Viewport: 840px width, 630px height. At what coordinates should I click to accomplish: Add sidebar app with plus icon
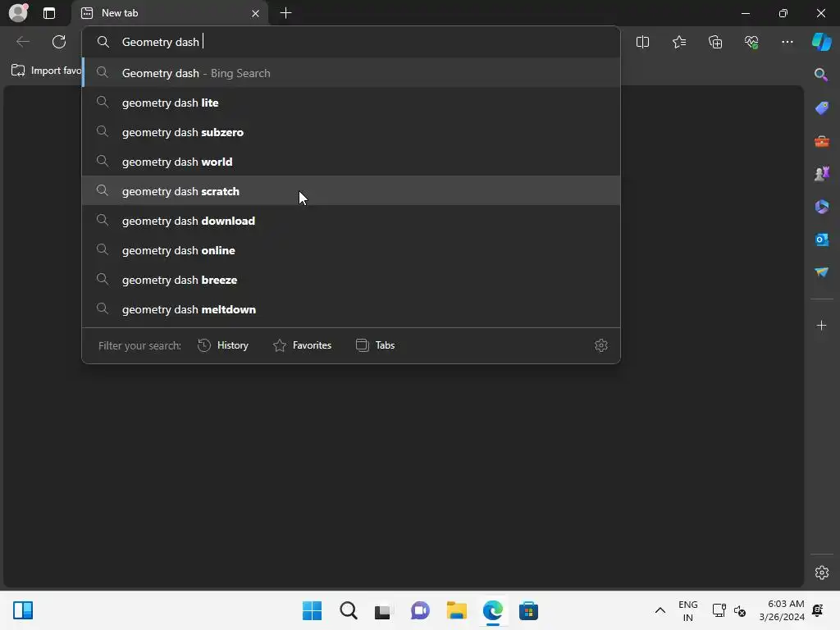pyautogui.click(x=821, y=325)
